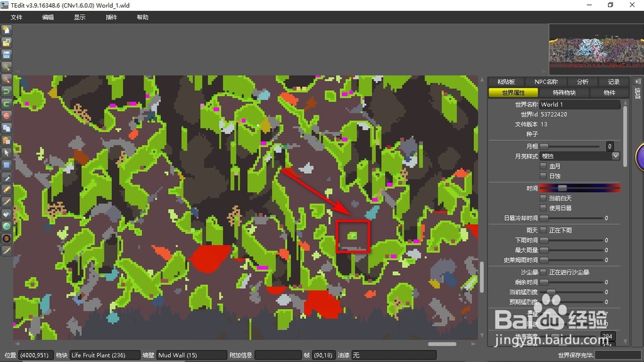Click the 剩余时间 slider
644x362 pixels.
571,282
